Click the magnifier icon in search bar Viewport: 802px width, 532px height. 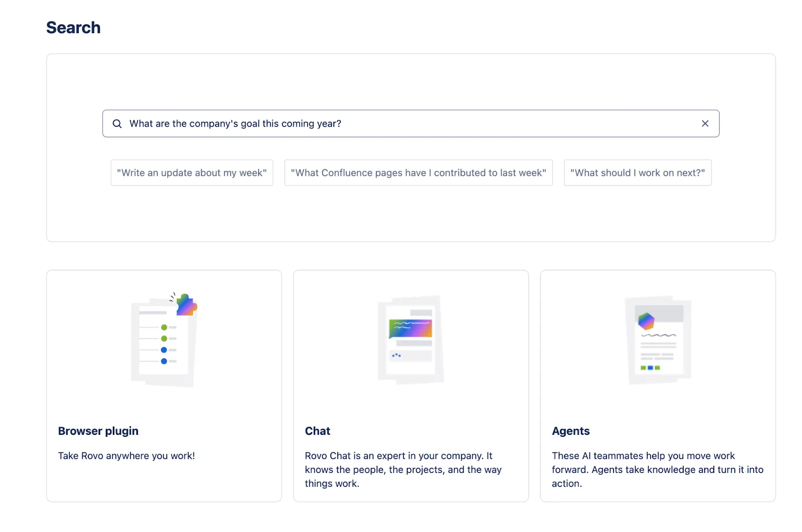pyautogui.click(x=117, y=124)
